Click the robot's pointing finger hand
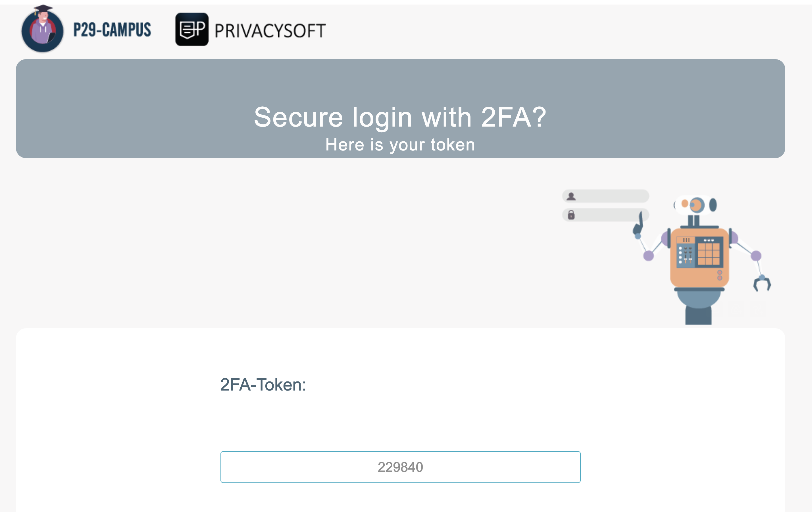This screenshot has height=512, width=812. (639, 224)
